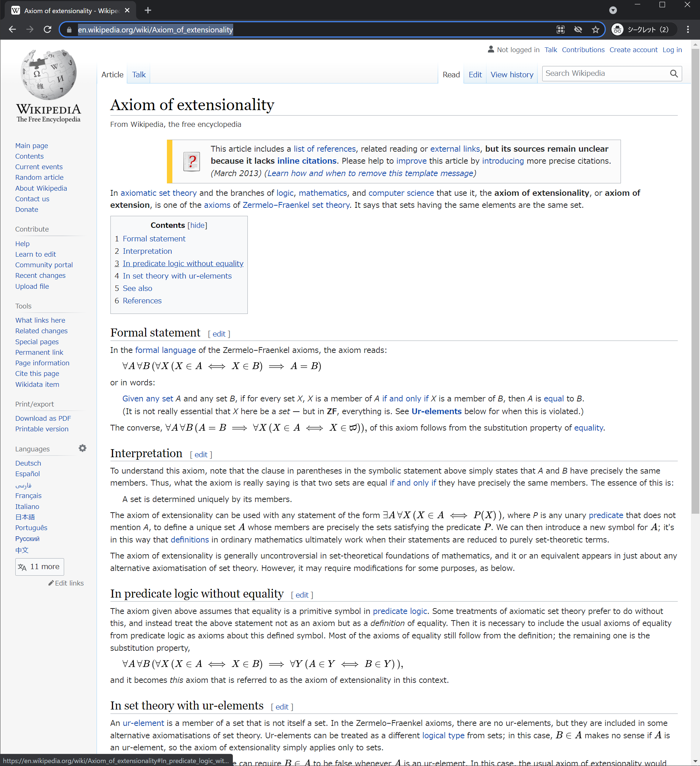Click the bookmark star icon in address bar
The height and width of the screenshot is (766, 700).
tap(595, 30)
